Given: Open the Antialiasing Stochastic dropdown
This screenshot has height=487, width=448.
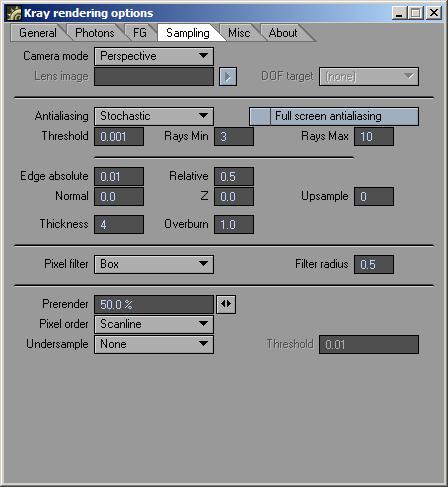Looking at the screenshot, I should tap(154, 116).
